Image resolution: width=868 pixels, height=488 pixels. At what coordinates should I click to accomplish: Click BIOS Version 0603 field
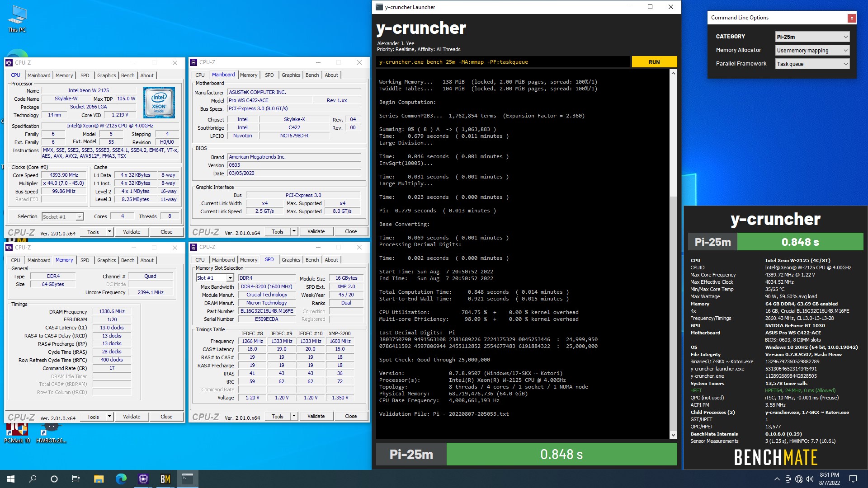coord(294,165)
